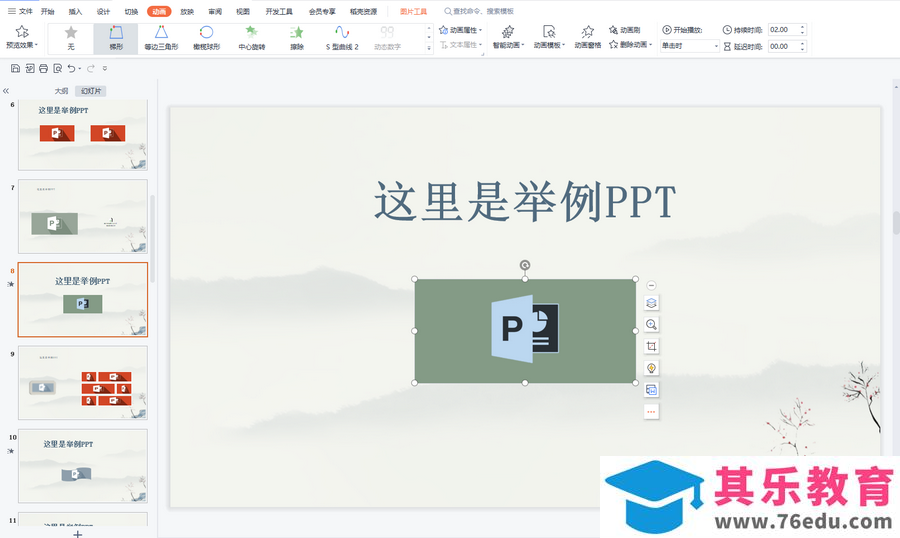Select slide 7 thumbnail
Screen dimensions: 900x538
pyautogui.click(x=83, y=216)
